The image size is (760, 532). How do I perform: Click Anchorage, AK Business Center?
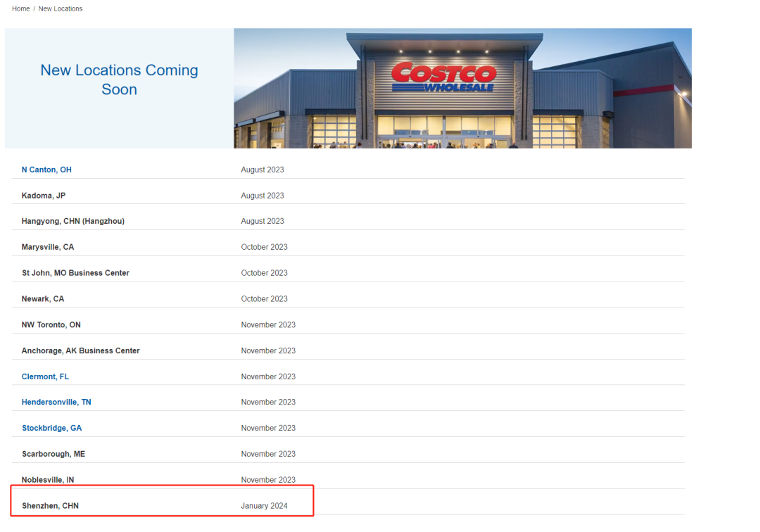tap(80, 350)
